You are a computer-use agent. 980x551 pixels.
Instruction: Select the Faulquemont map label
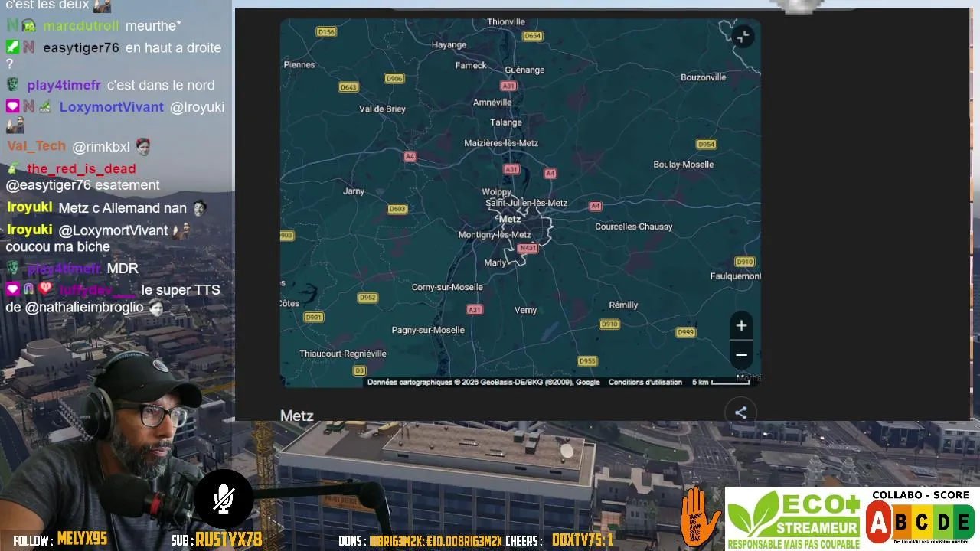coord(736,275)
